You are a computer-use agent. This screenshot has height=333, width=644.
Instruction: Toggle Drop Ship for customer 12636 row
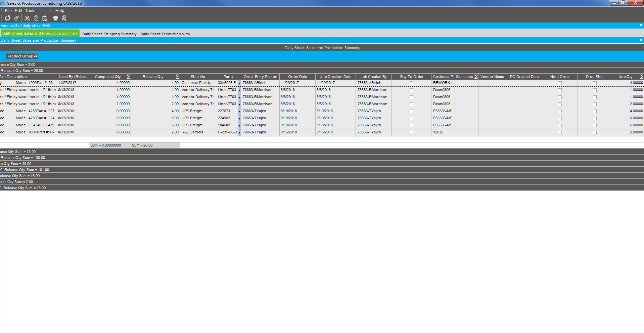click(x=595, y=132)
